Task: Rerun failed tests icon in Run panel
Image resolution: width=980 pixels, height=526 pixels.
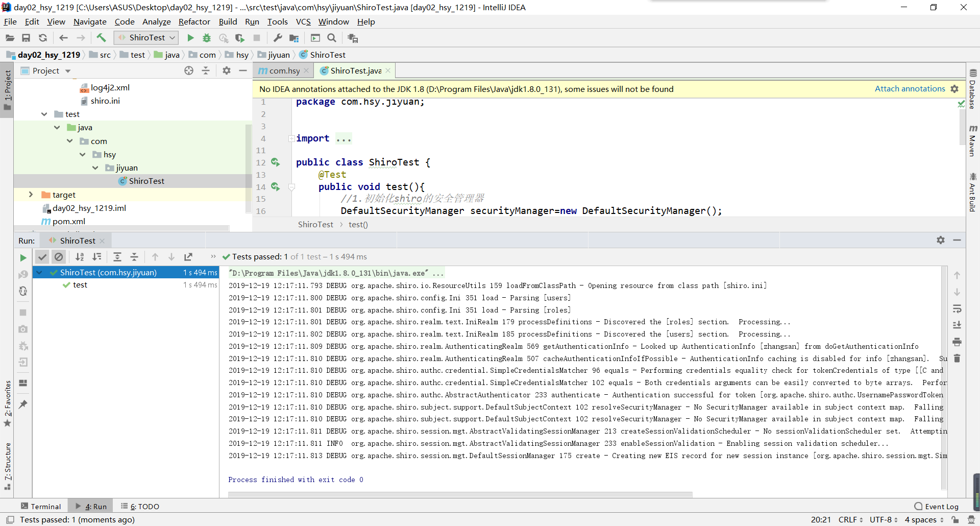Action: tap(23, 275)
